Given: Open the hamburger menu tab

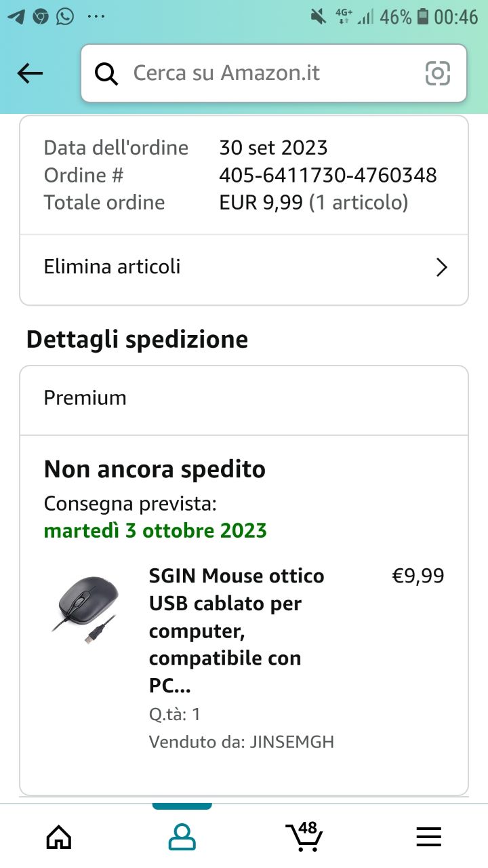Looking at the screenshot, I should pos(428,837).
